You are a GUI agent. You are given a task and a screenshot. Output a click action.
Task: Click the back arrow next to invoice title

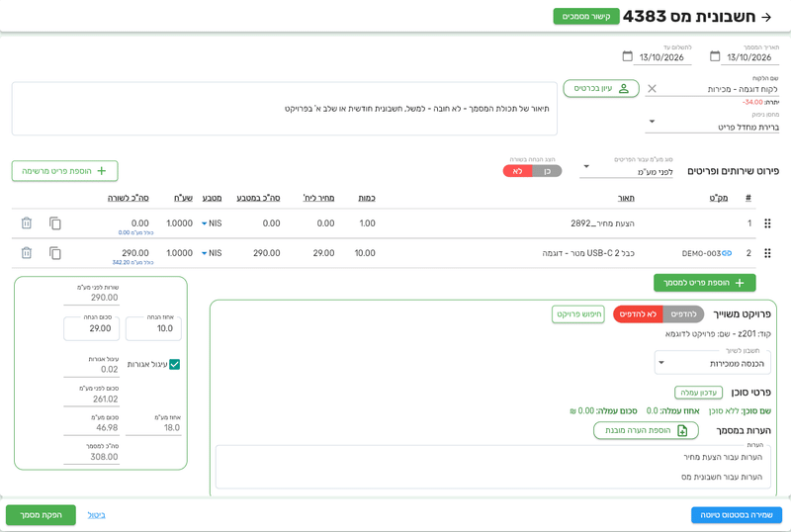[x=766, y=17]
